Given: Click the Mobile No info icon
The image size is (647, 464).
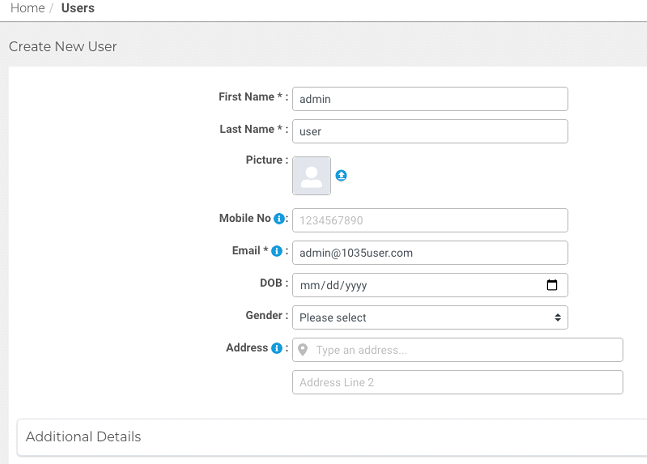Looking at the screenshot, I should 280,219.
